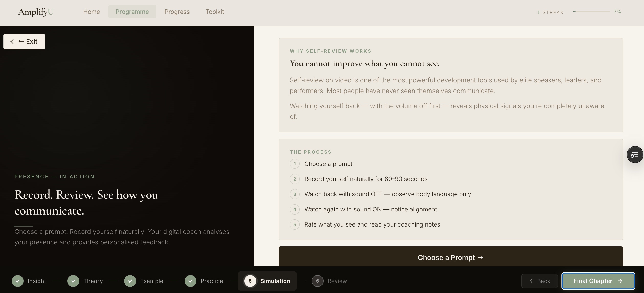Click step number 4 circle

(295, 209)
